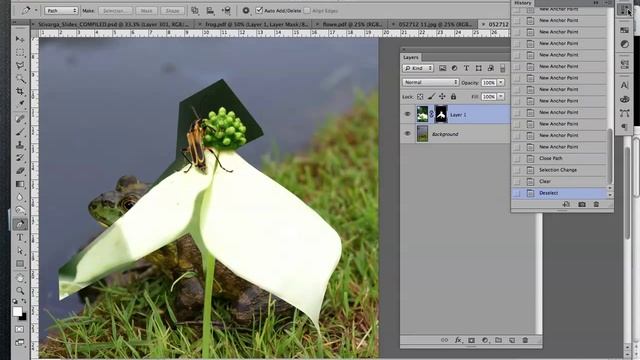Open the Opacity slider arrow

click(x=501, y=82)
